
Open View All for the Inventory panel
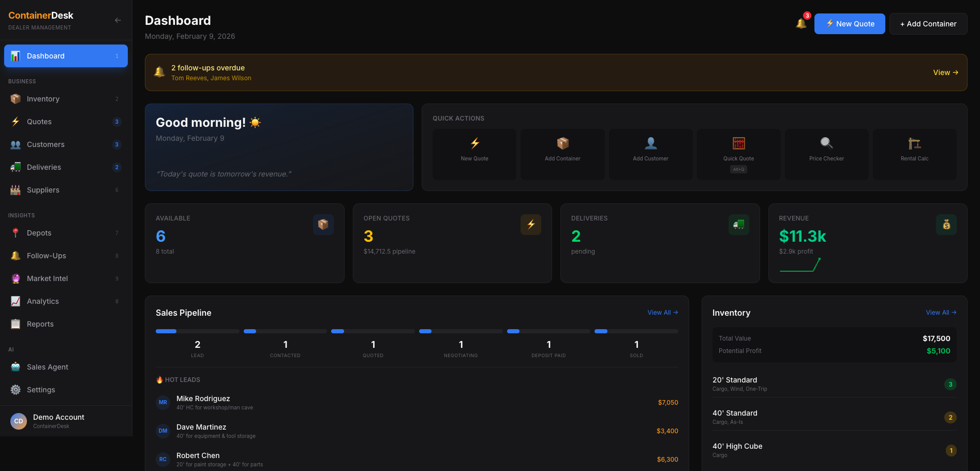point(940,312)
